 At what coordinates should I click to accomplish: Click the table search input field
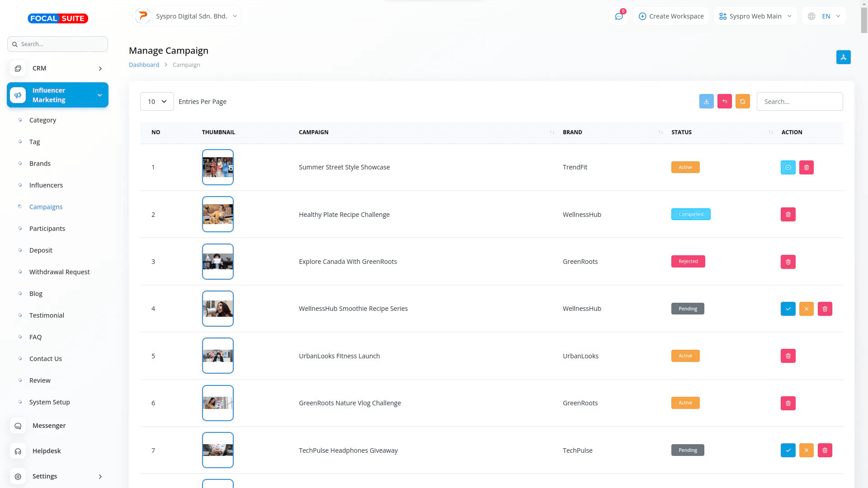tap(799, 102)
